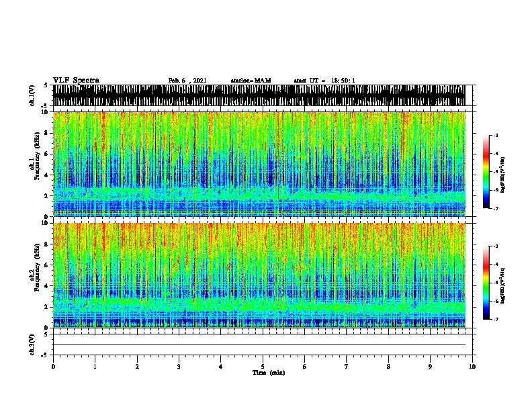Click the "2" kHz tick on ch.2 axis
The image size is (532, 411).
click(46, 307)
